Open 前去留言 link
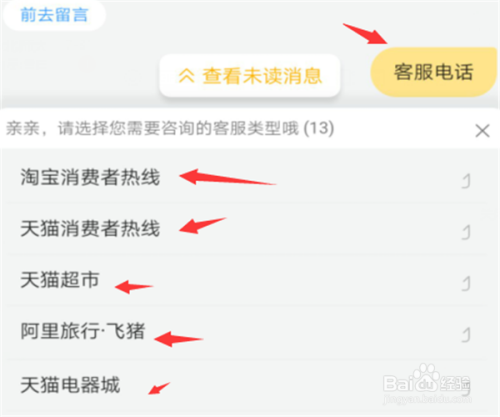This screenshot has width=500, height=417. (54, 15)
